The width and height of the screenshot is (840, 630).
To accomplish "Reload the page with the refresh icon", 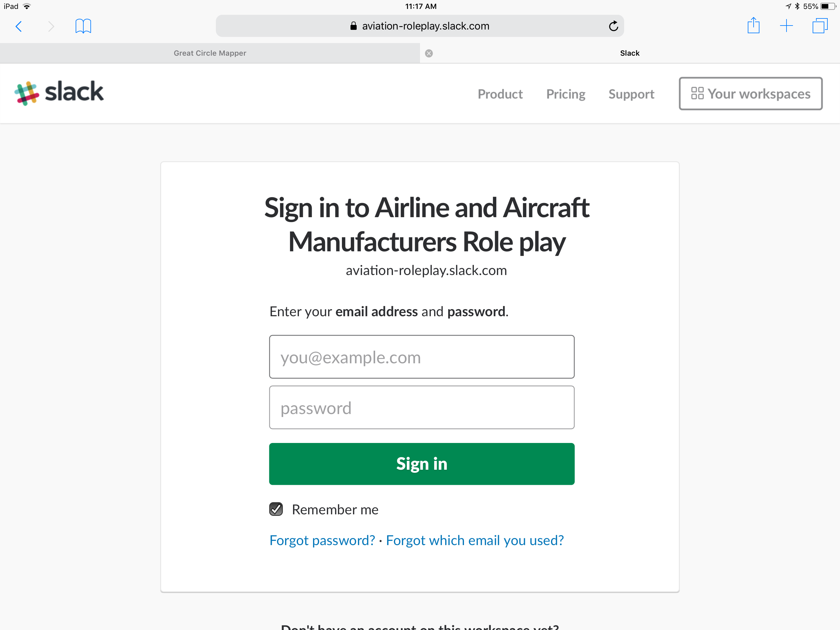I will [613, 26].
